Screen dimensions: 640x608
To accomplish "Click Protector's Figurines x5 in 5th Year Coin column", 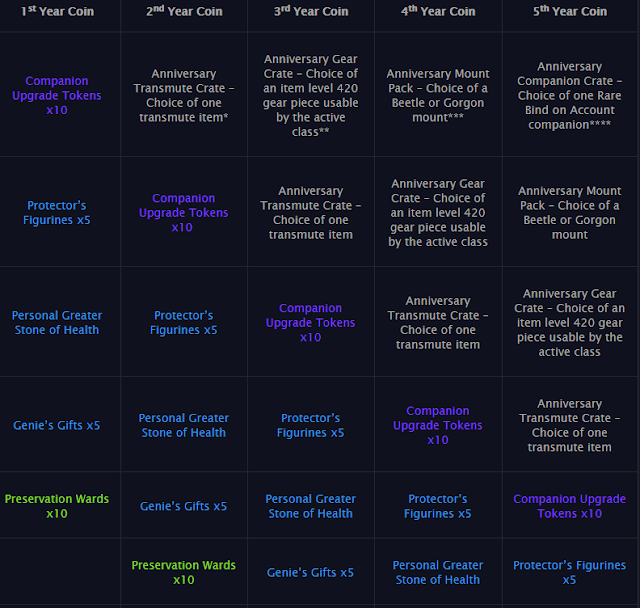I will pos(570,572).
